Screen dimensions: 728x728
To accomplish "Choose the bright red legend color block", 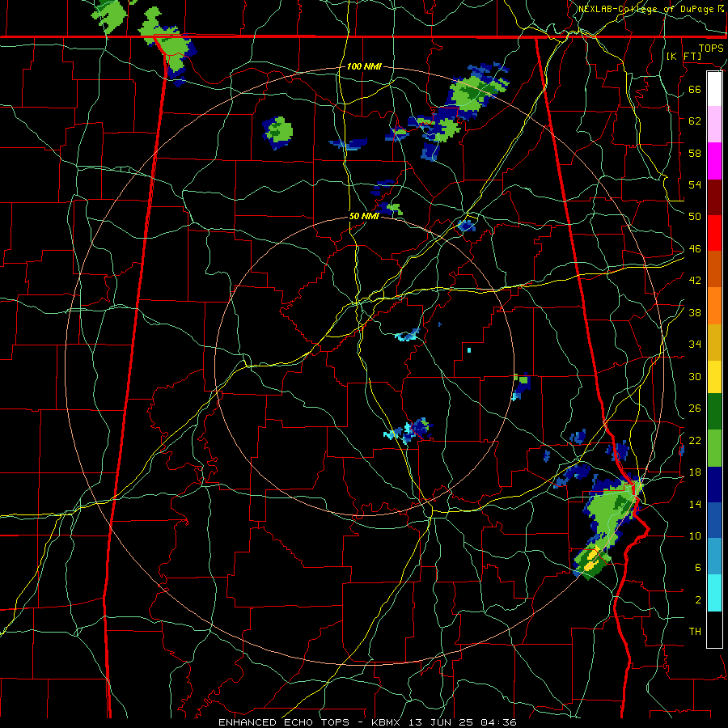I will pyautogui.click(x=714, y=233).
